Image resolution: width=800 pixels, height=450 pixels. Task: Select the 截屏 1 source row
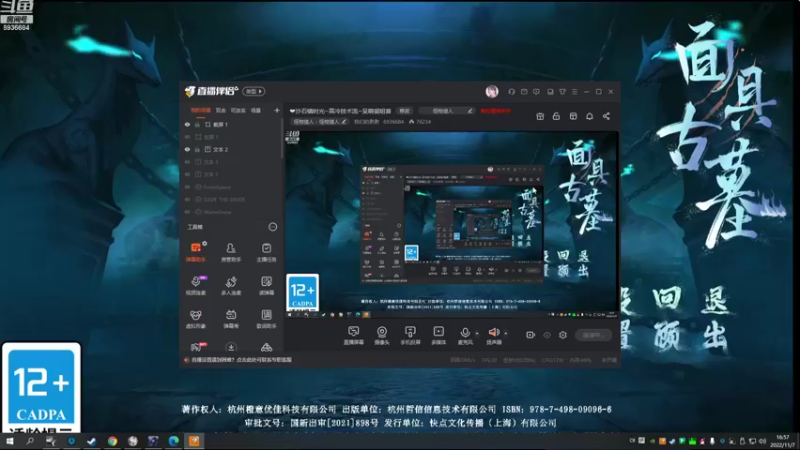232,124
